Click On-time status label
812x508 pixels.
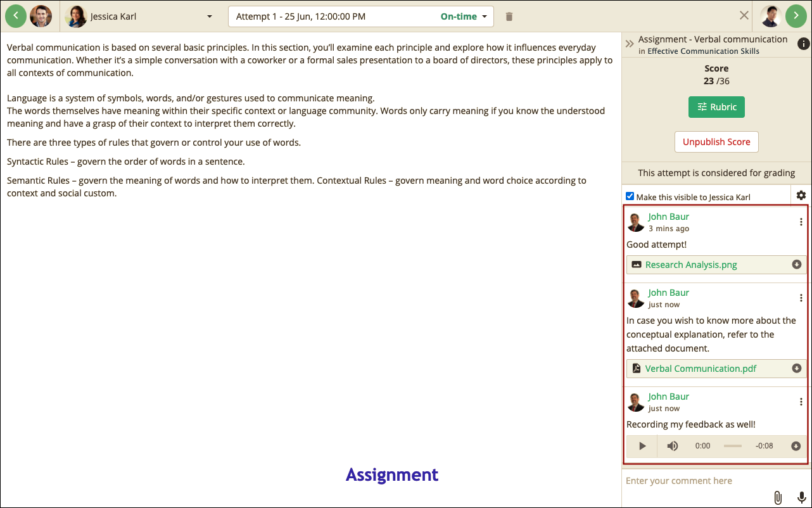459,16
